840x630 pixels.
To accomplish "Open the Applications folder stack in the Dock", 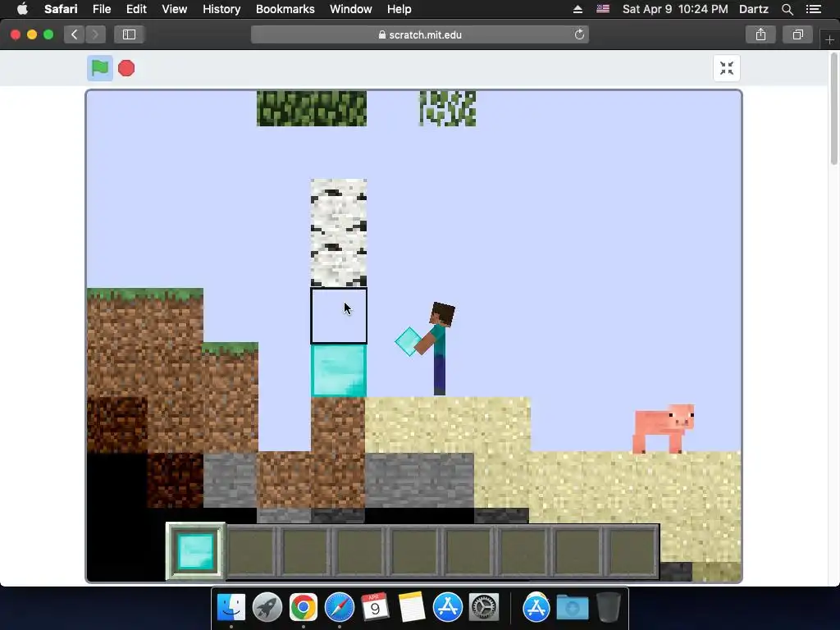I will pyautogui.click(x=536, y=607).
